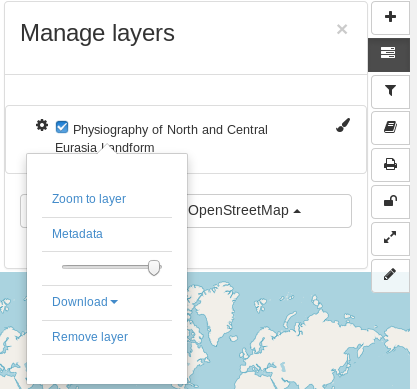The height and width of the screenshot is (389, 417).
Task: Click the gear settings icon beside layer
Action: tap(42, 125)
